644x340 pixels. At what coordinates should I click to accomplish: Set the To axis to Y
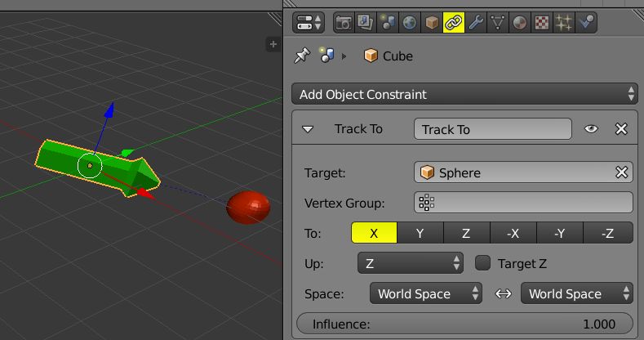[x=420, y=233]
